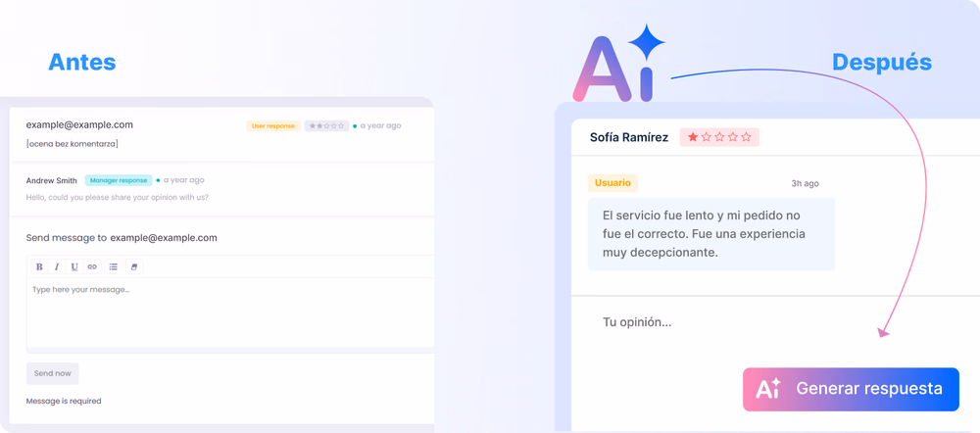The height and width of the screenshot is (433, 980).
Task: Click Sofía Ramírez's one-star rating badge
Action: point(719,137)
